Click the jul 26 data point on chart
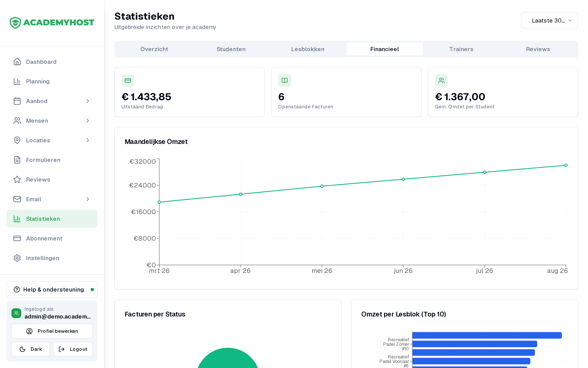 click(x=484, y=172)
